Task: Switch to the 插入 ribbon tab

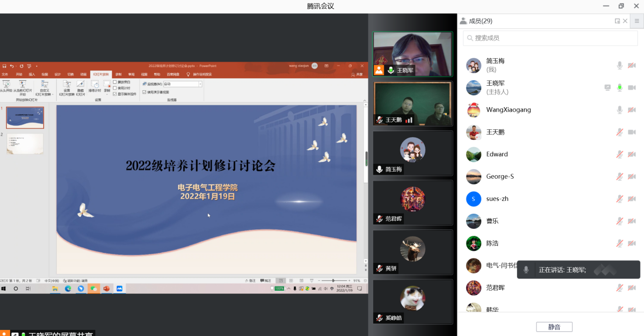Action: (32, 74)
